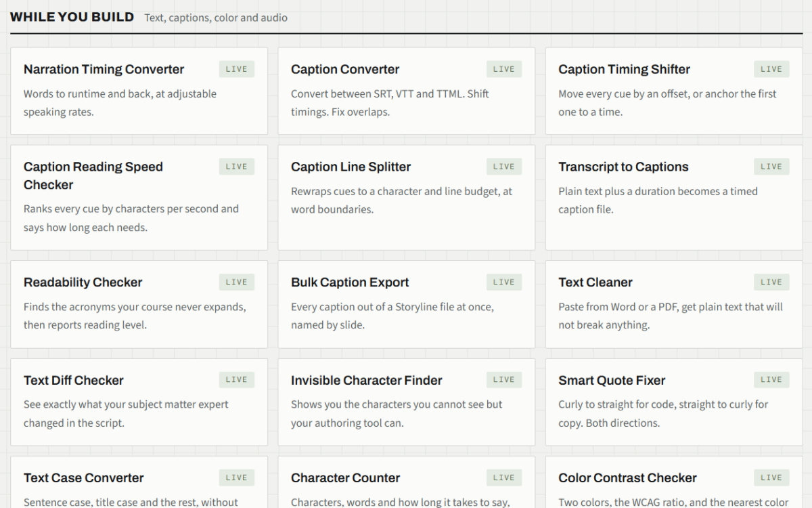Click LIVE badge on Bulk Caption Export
The height and width of the screenshot is (508, 812).
(504, 282)
